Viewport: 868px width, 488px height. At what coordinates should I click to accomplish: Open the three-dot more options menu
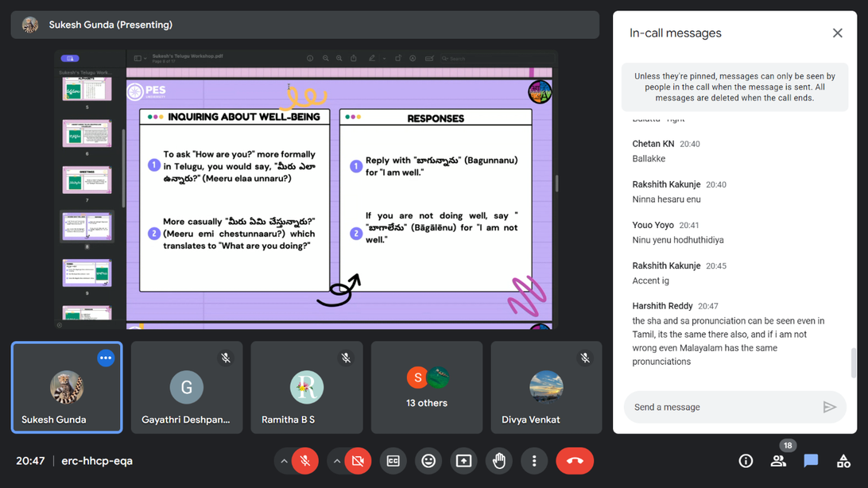(534, 461)
